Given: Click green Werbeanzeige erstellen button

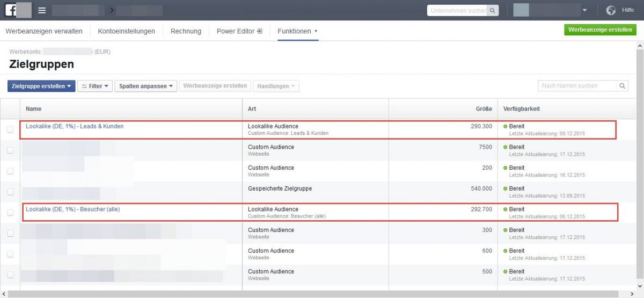Looking at the screenshot, I should coord(600,30).
